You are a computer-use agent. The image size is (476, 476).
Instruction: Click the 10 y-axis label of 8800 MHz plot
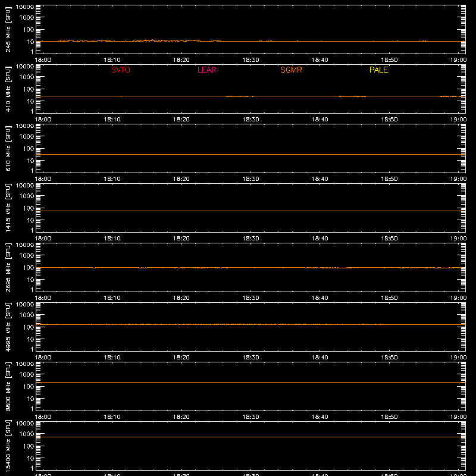pos(30,399)
